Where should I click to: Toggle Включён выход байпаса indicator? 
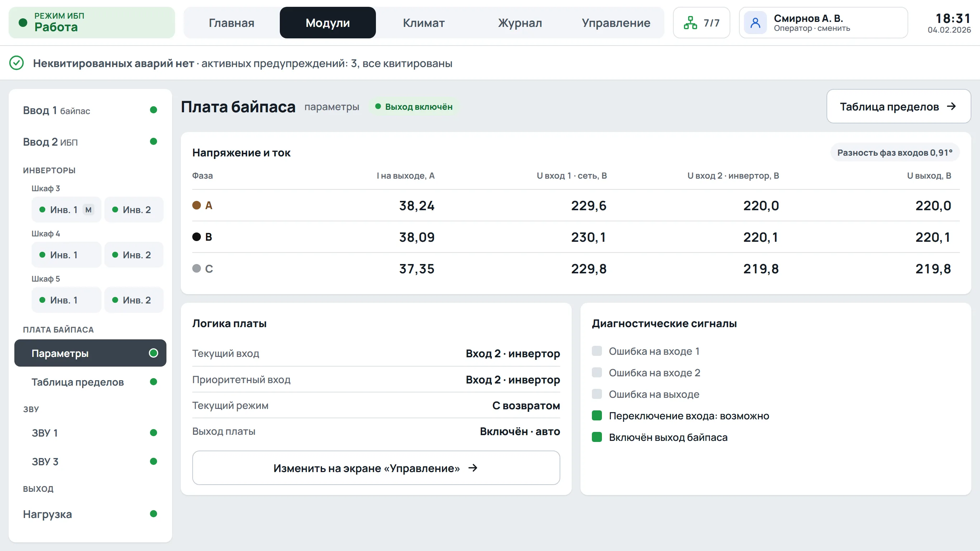tap(597, 437)
